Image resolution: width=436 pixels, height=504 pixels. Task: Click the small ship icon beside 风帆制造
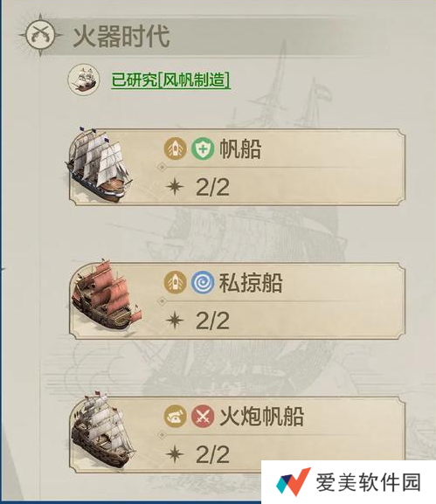click(x=84, y=79)
